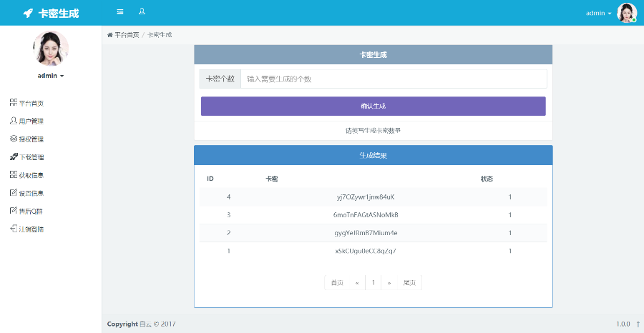
Task: Click the 授权管理 layers icon in the sidebar
Action: click(13, 139)
